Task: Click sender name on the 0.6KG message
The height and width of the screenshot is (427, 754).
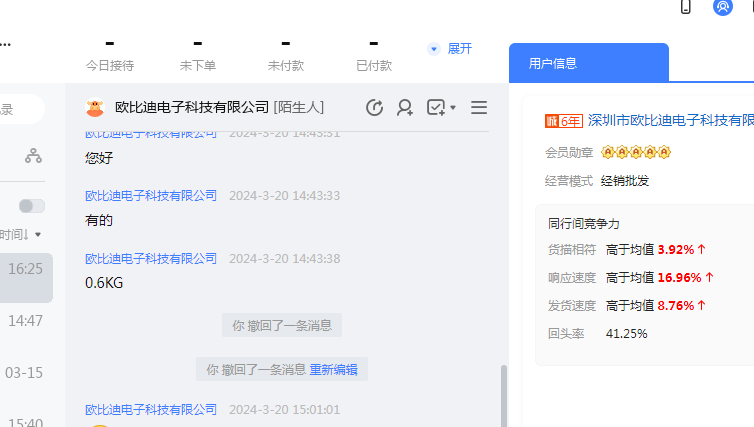Action: tap(151, 258)
